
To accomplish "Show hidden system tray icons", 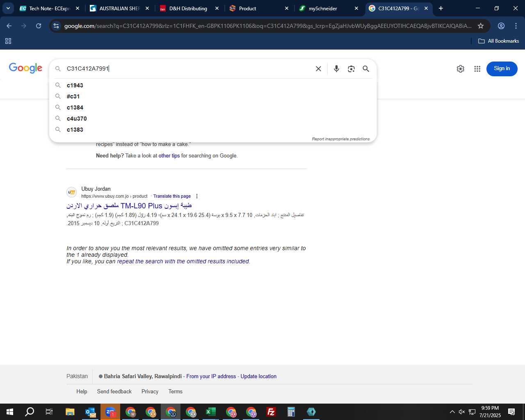I will coord(452,412).
